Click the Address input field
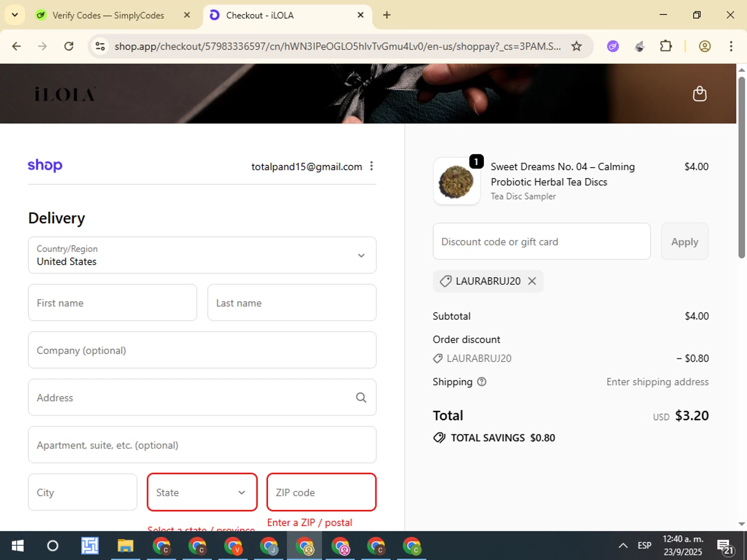This screenshot has height=560, width=747. coord(202,397)
